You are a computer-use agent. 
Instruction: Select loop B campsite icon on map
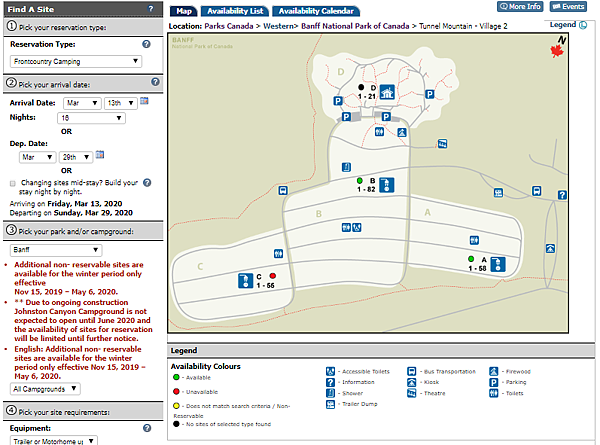click(x=386, y=185)
